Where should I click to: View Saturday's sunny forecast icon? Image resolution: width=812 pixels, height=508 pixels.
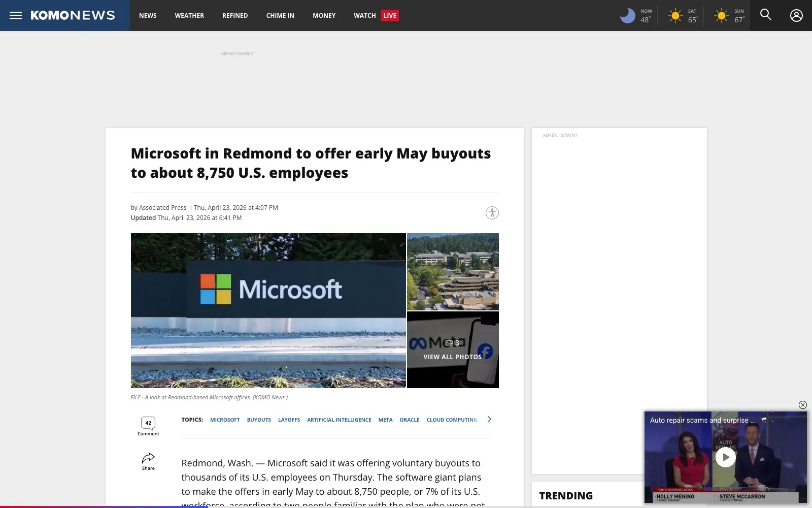pos(675,16)
